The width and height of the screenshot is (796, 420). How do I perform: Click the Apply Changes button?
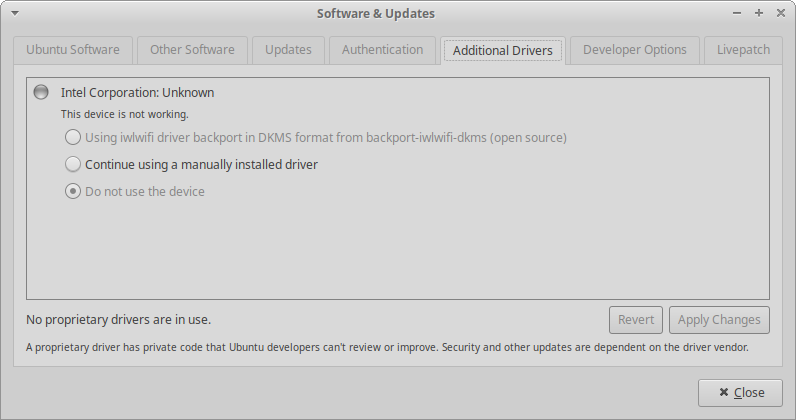pos(719,320)
